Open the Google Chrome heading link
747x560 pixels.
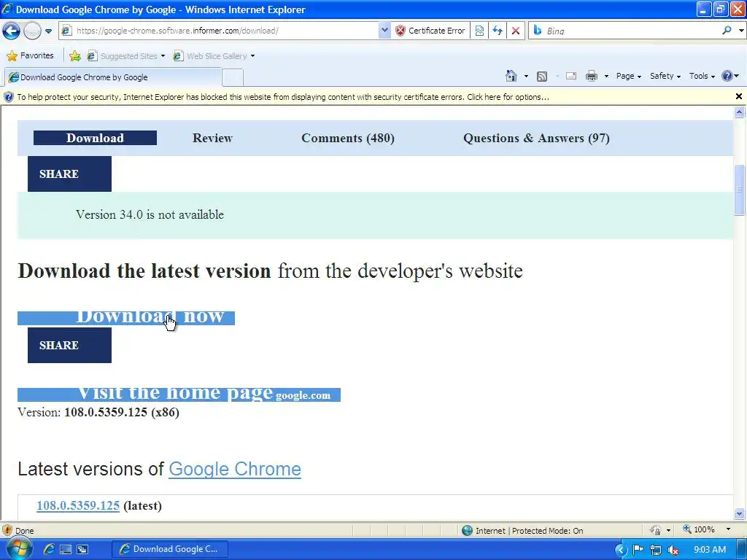click(x=235, y=469)
